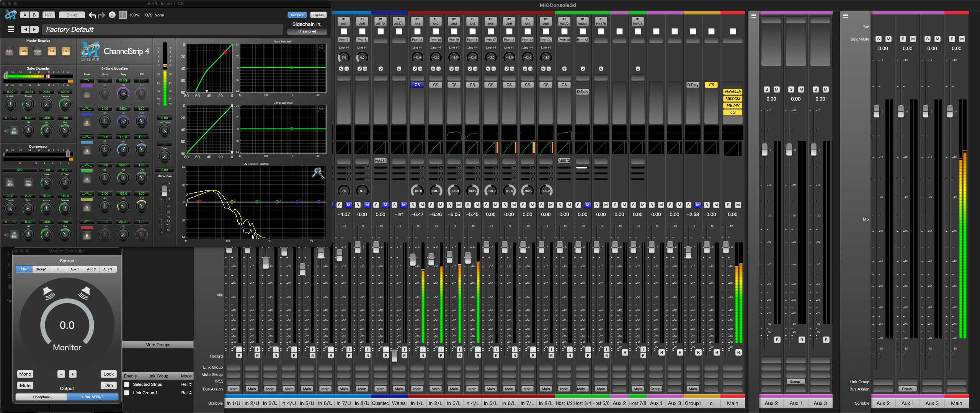The width and height of the screenshot is (980, 413).
Task: Switch output to Headphone tab
Action: pyautogui.click(x=42, y=397)
